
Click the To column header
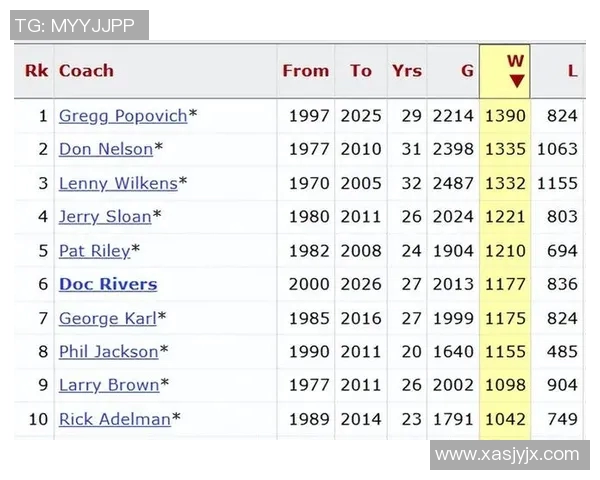tap(360, 71)
